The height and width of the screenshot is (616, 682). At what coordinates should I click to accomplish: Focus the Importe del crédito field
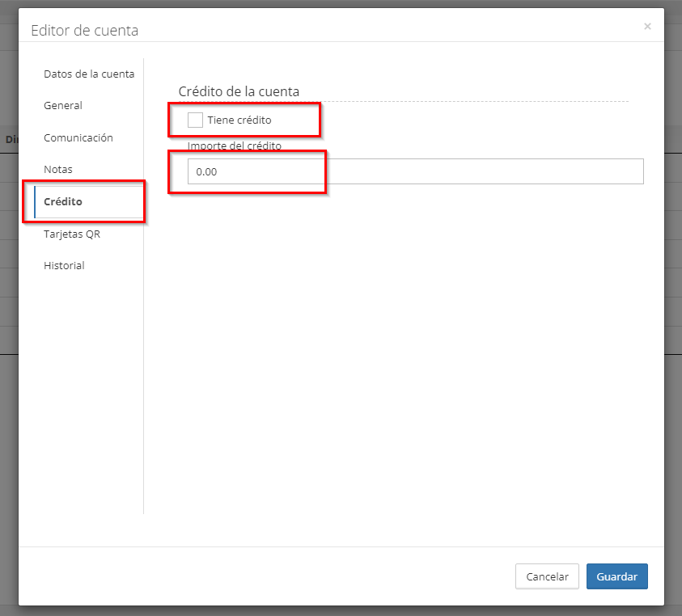[x=415, y=171]
